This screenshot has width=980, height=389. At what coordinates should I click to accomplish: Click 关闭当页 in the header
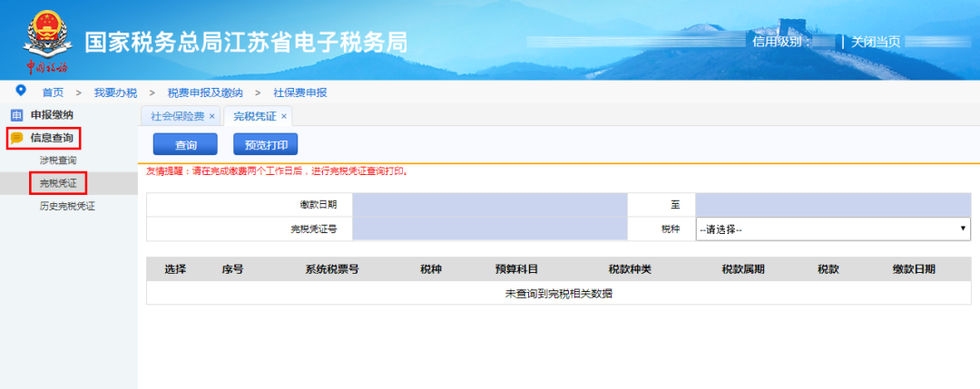876,42
